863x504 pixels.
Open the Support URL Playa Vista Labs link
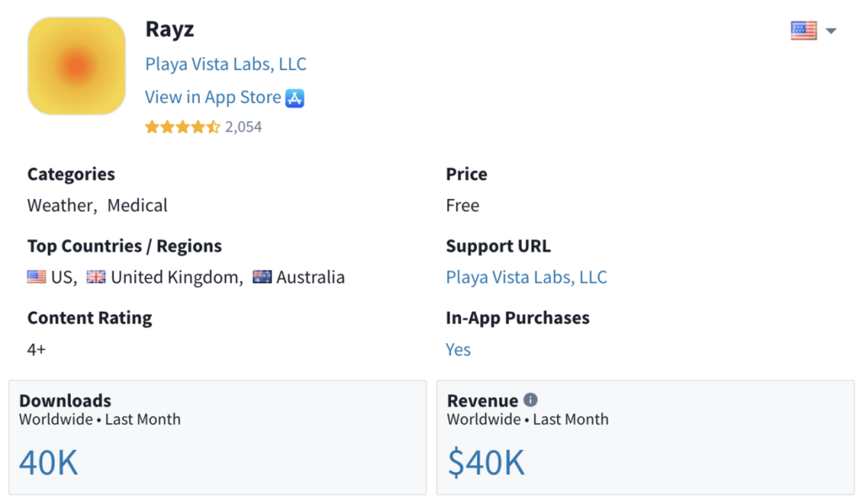526,277
